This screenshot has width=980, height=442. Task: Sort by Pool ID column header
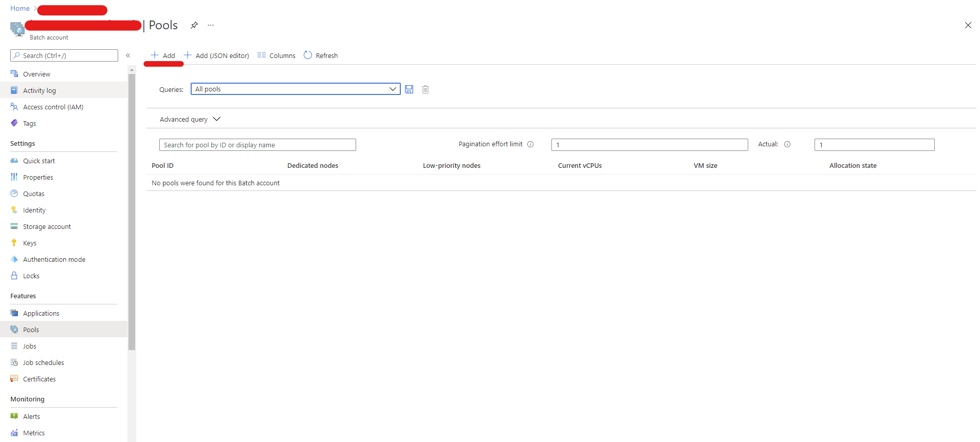pyautogui.click(x=162, y=165)
